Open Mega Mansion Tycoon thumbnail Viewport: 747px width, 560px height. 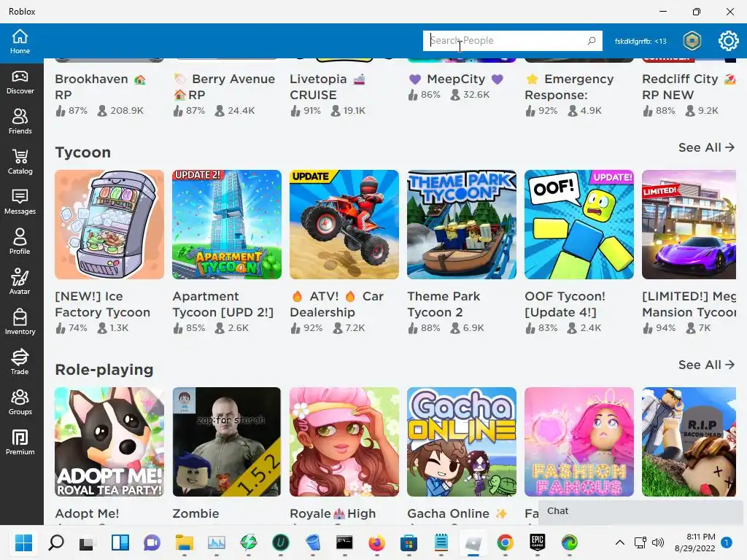click(689, 225)
